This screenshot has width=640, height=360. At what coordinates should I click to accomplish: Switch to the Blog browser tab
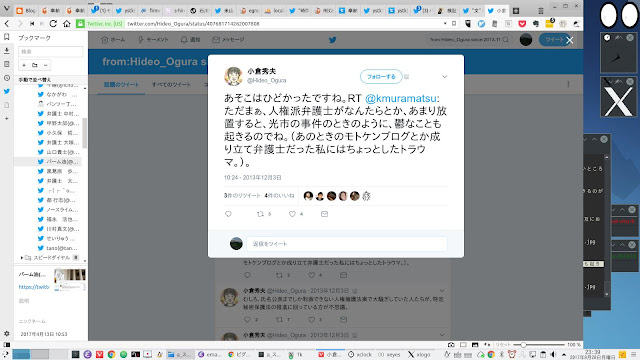[27, 11]
